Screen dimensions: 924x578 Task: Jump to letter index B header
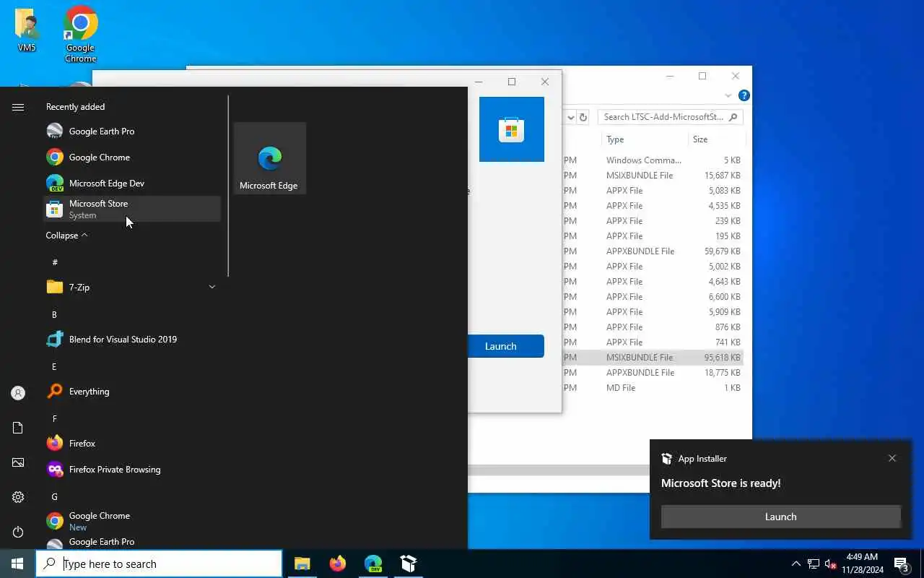coord(54,315)
